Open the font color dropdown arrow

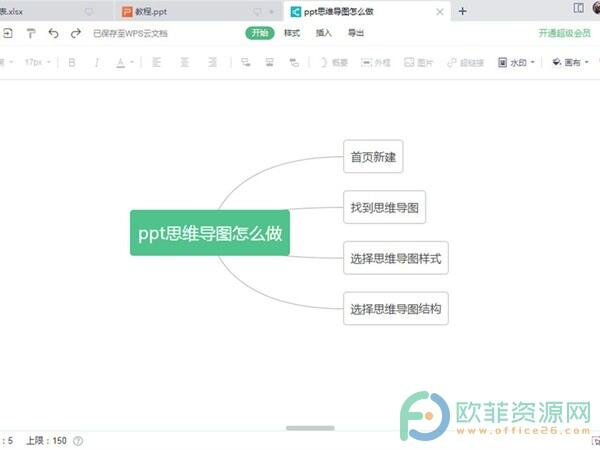tap(132, 62)
